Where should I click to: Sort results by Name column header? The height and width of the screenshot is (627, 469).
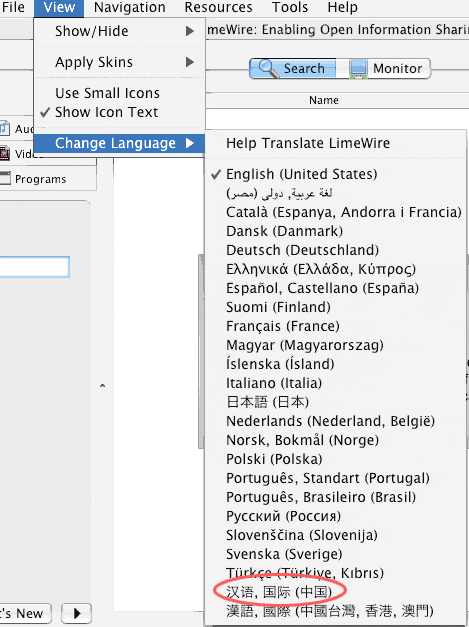[324, 100]
